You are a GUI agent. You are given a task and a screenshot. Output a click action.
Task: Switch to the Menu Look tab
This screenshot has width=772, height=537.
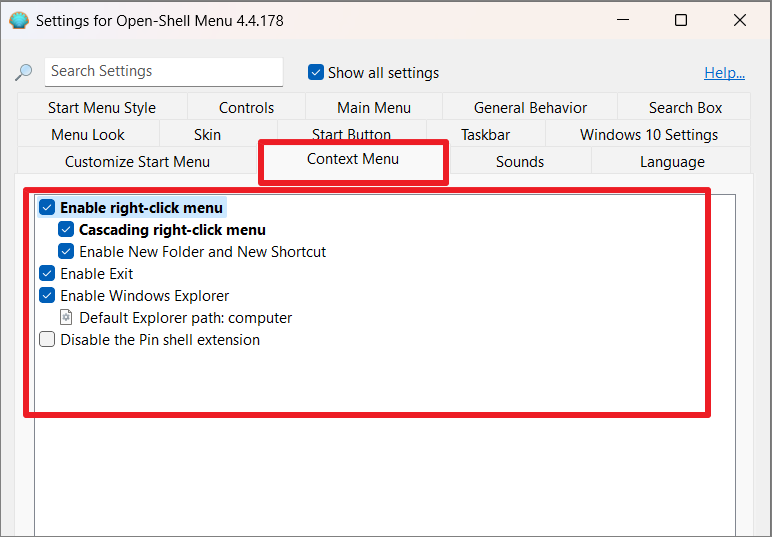click(x=88, y=134)
